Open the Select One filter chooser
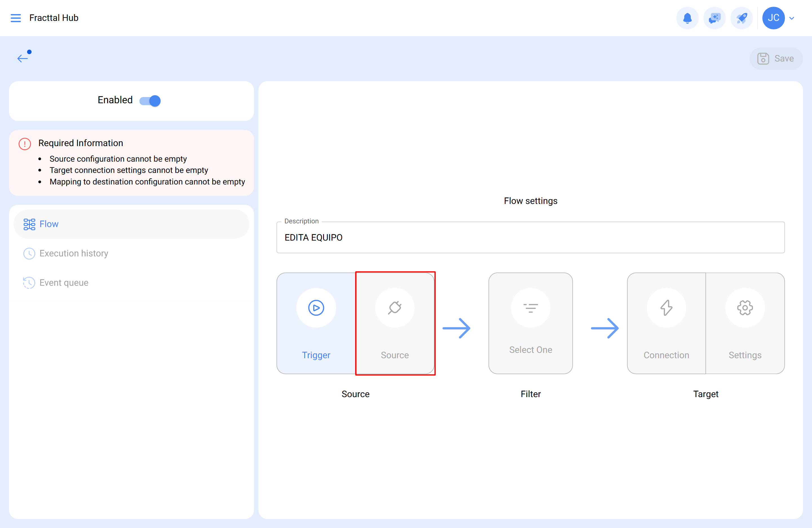812x528 pixels. (x=531, y=323)
